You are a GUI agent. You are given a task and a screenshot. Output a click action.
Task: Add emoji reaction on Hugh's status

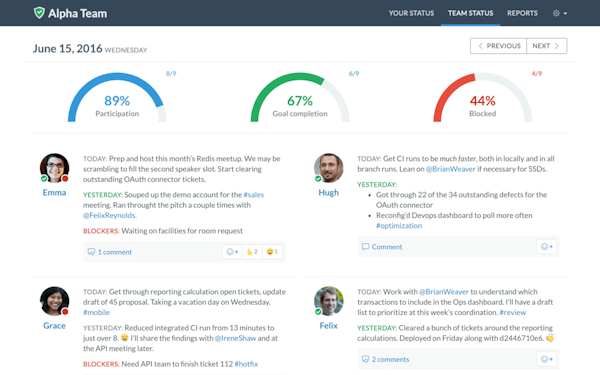coord(546,247)
